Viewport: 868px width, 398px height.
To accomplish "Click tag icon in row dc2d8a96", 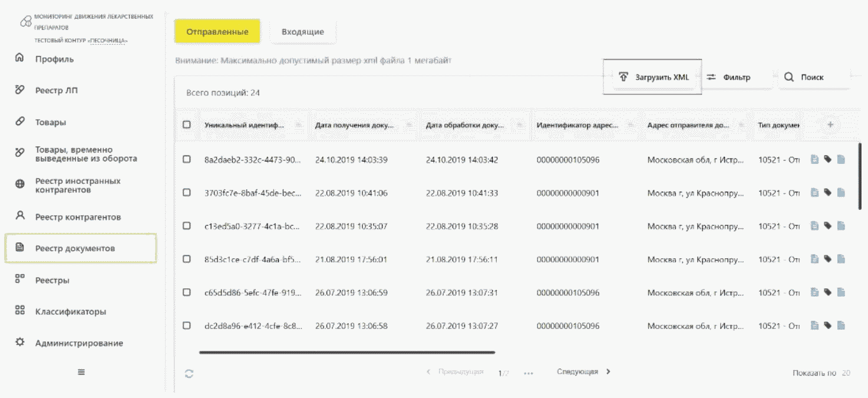I will click(x=827, y=325).
